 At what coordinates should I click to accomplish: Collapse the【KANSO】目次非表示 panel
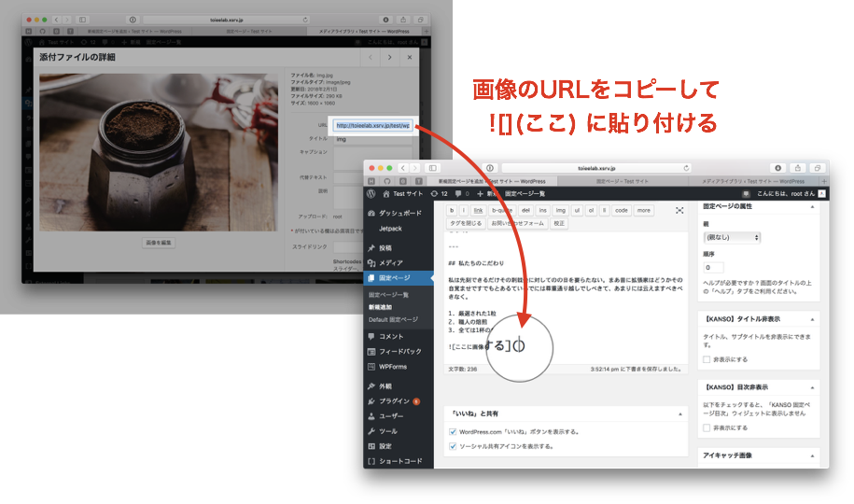tap(812, 388)
